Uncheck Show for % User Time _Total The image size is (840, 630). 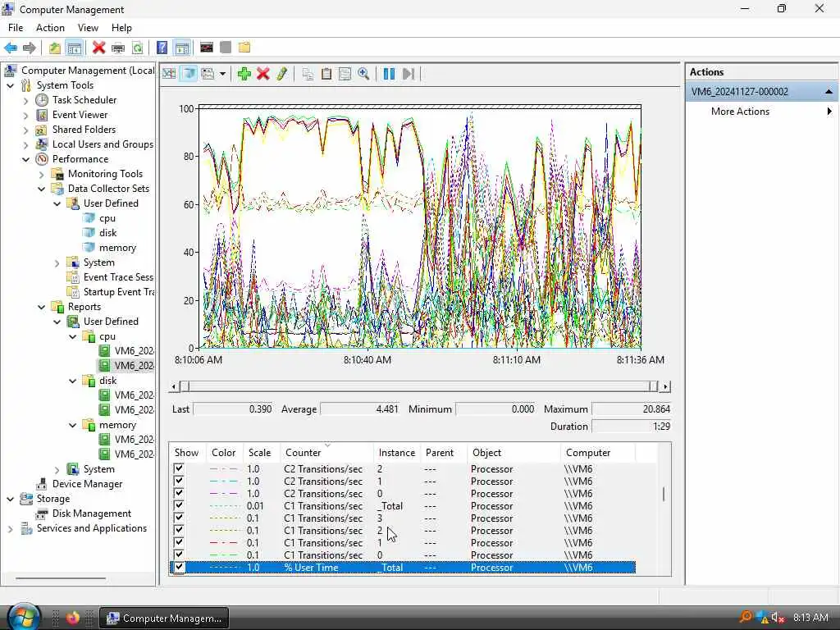coord(179,567)
